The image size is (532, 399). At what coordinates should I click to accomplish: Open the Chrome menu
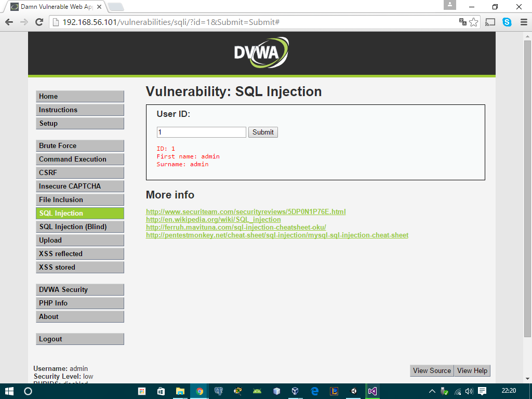coord(525,22)
